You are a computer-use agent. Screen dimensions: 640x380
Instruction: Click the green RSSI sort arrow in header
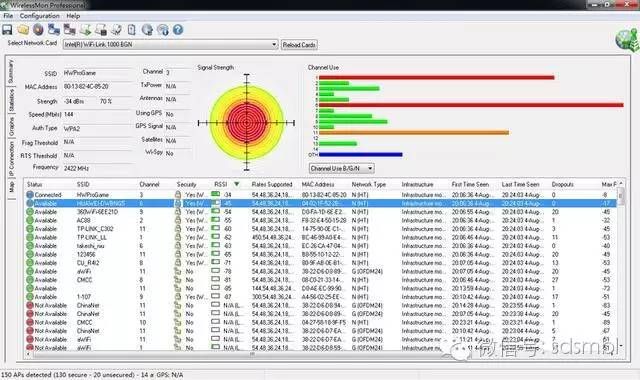coord(236,184)
